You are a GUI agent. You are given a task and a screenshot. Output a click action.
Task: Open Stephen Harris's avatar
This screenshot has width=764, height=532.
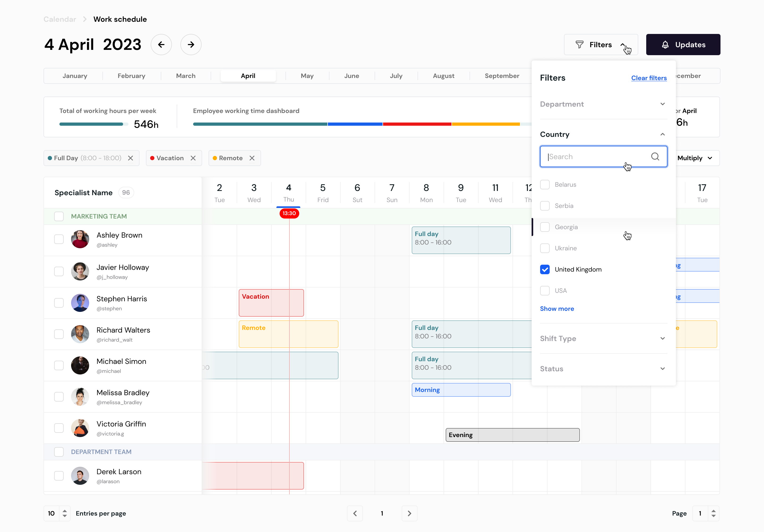[x=80, y=303]
